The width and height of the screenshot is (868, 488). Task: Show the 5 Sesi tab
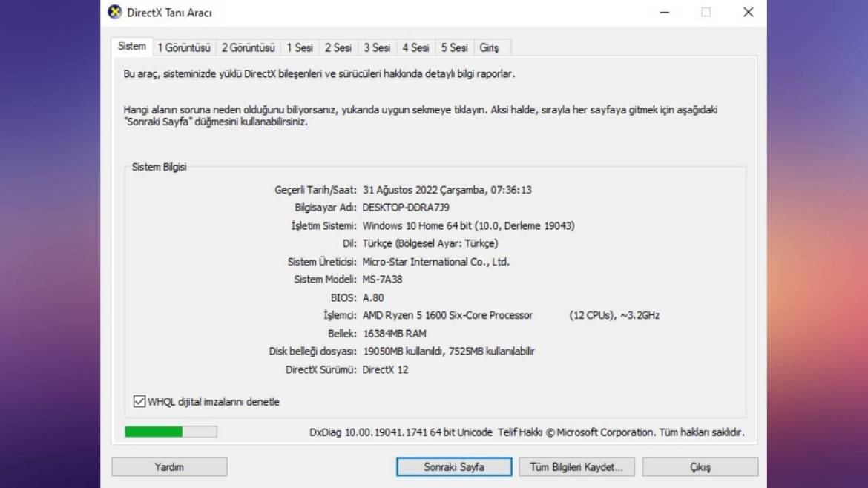[x=454, y=47]
